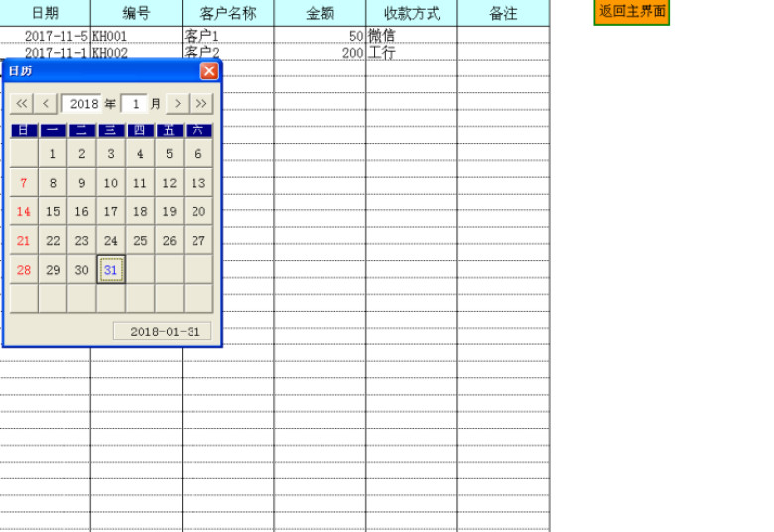This screenshot has width=774, height=532.
Task: Go to previous month in calendar
Action: click(46, 104)
